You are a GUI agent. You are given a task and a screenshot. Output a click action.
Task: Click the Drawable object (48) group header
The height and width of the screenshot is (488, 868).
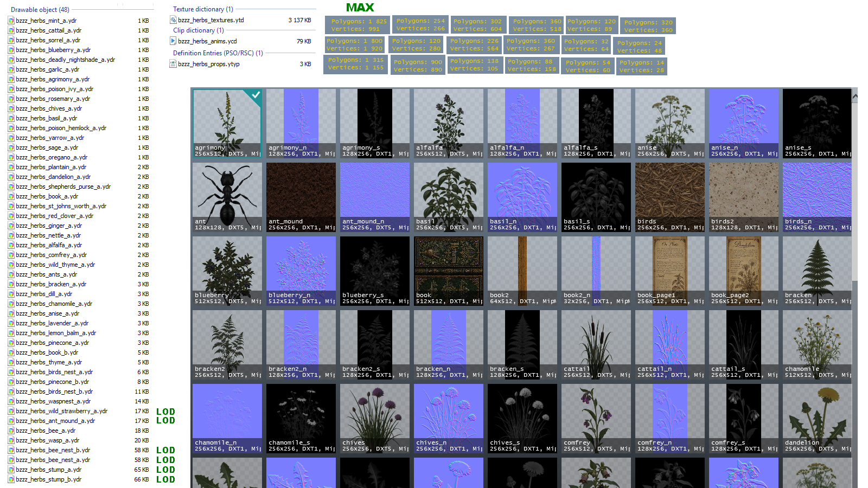[40, 10]
